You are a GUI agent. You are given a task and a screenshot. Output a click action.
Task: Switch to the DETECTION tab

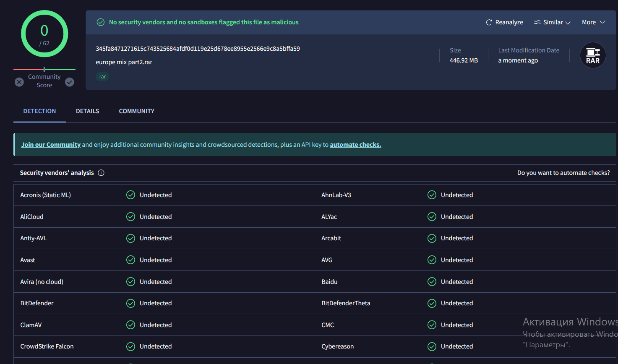tap(39, 111)
